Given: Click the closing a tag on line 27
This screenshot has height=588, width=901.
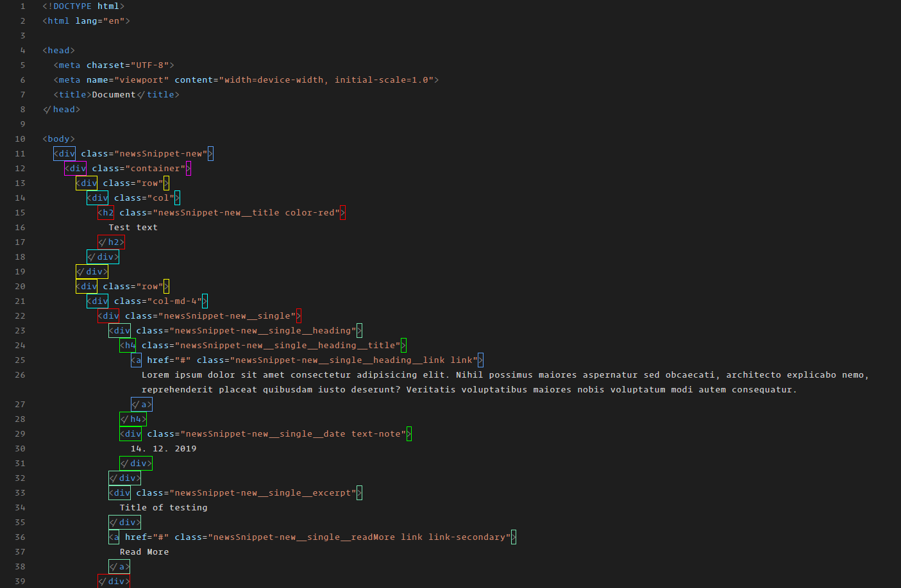Looking at the screenshot, I should 142,405.
